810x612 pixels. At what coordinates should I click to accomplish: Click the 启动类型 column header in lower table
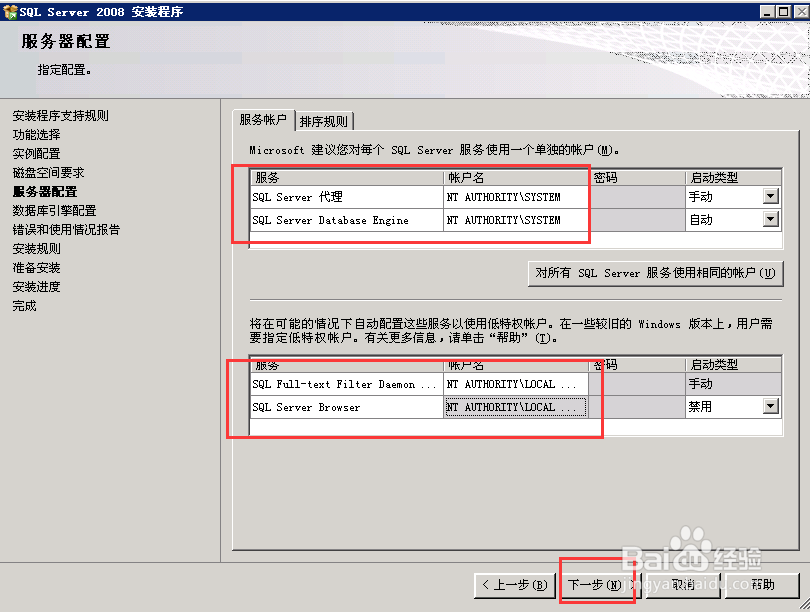click(x=733, y=365)
